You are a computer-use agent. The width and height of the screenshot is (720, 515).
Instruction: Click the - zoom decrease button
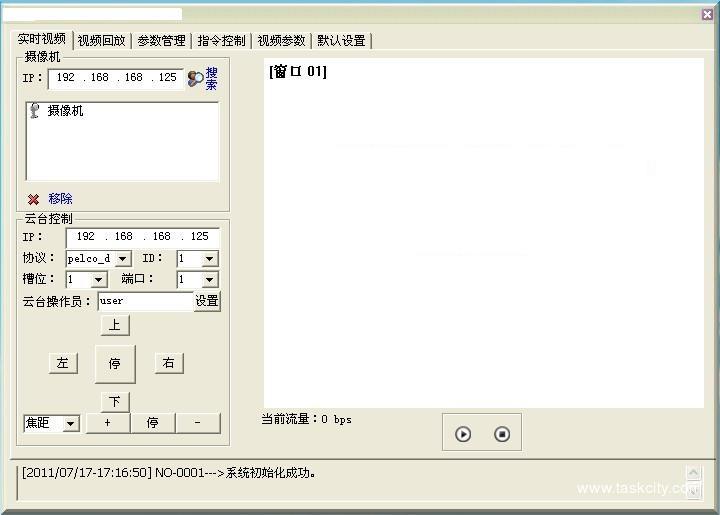[198, 423]
